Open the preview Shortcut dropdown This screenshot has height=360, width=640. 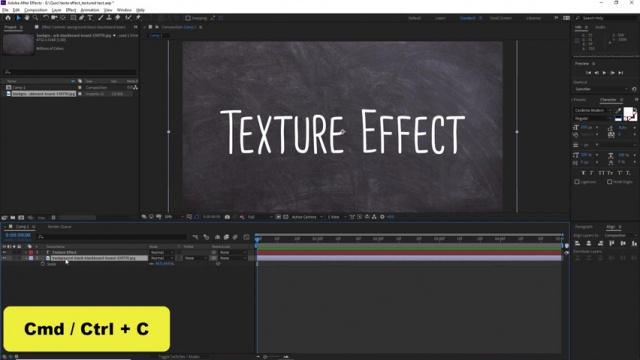pos(601,89)
